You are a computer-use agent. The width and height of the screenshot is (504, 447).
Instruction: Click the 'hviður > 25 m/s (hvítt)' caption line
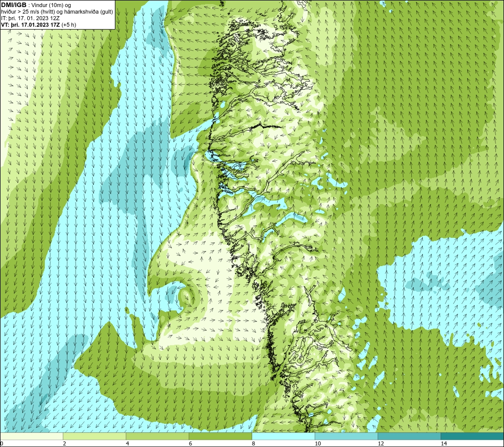coord(57,12)
